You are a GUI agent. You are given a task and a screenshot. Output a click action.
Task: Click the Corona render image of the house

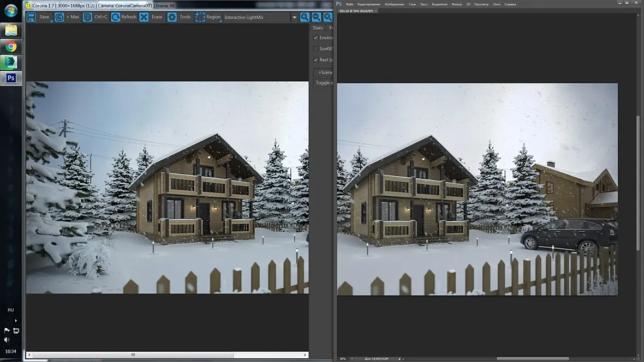point(167,188)
